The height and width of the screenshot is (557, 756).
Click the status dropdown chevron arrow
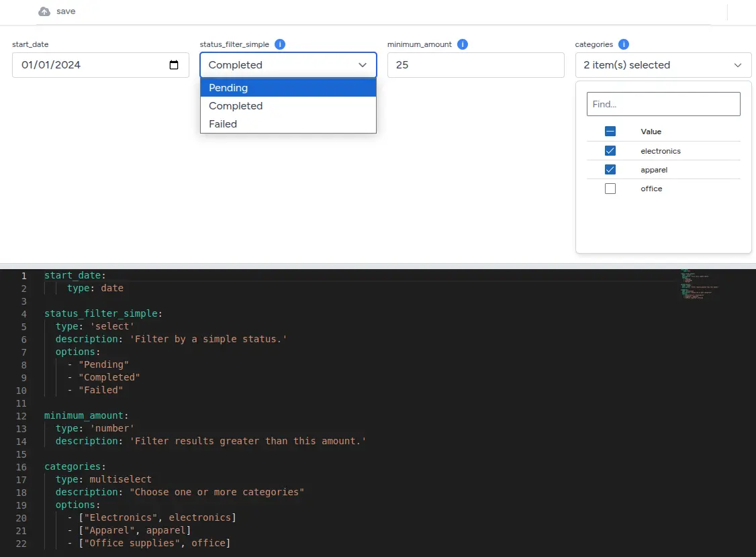tap(363, 65)
